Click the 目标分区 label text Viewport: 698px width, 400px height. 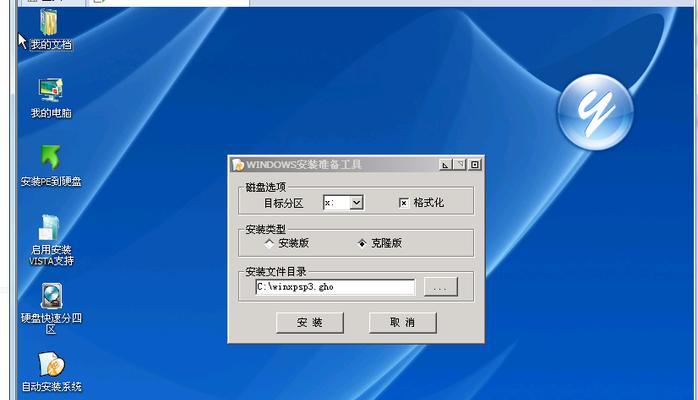tap(284, 203)
